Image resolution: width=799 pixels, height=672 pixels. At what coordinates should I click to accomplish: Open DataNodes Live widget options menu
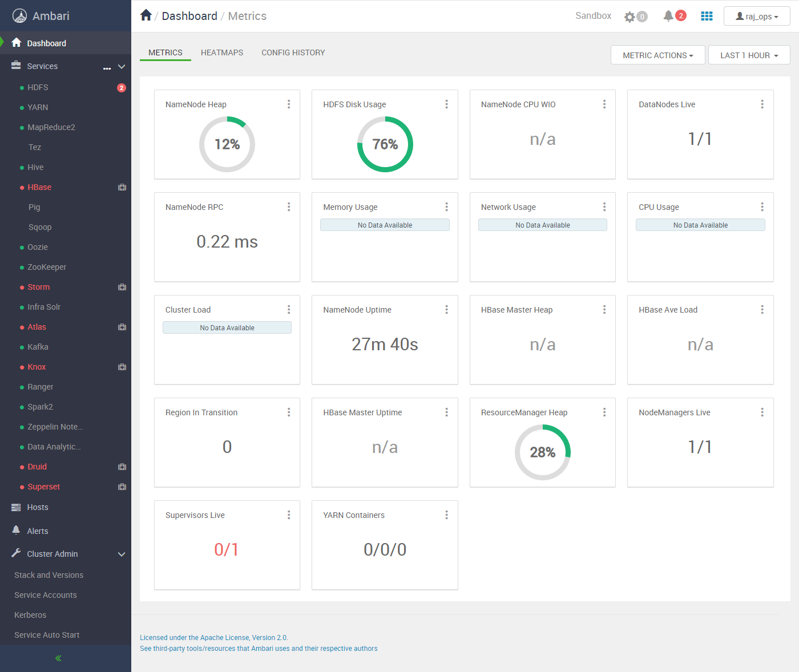tap(762, 104)
